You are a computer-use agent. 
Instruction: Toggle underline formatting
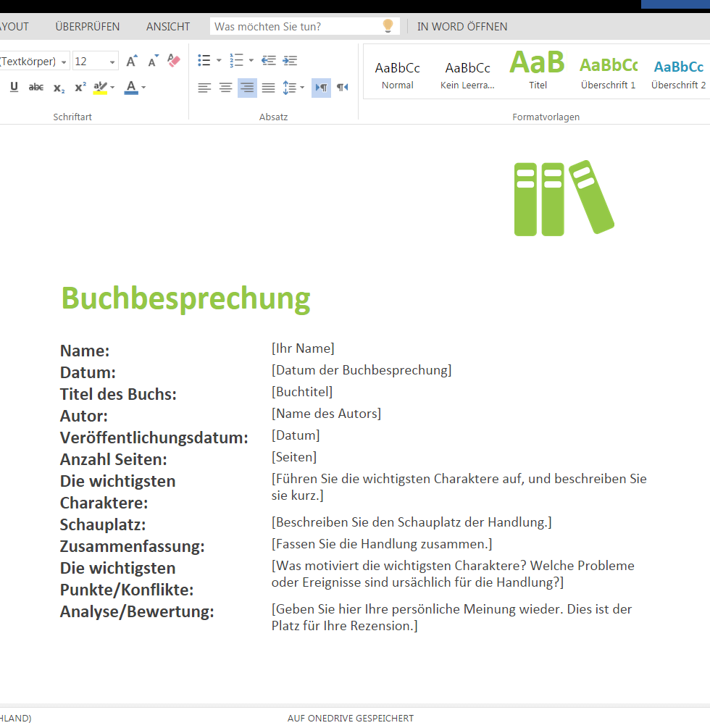(14, 88)
